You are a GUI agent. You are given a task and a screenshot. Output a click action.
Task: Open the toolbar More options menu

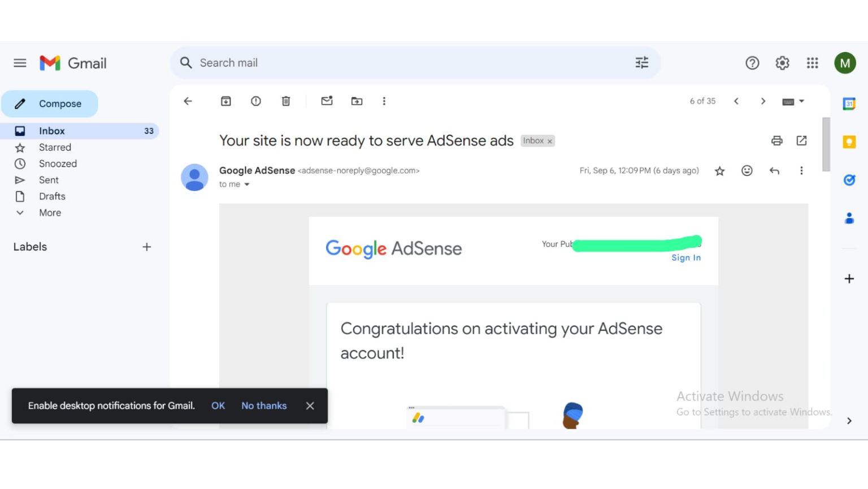coord(384,101)
